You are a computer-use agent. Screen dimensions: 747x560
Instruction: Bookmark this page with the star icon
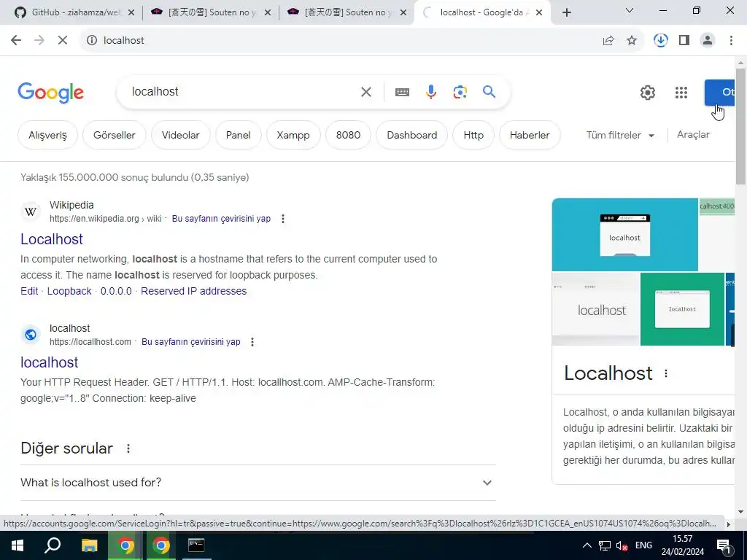(x=632, y=41)
